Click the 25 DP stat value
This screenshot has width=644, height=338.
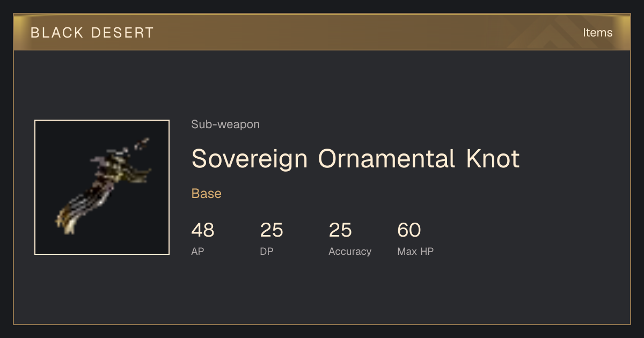pyautogui.click(x=272, y=231)
